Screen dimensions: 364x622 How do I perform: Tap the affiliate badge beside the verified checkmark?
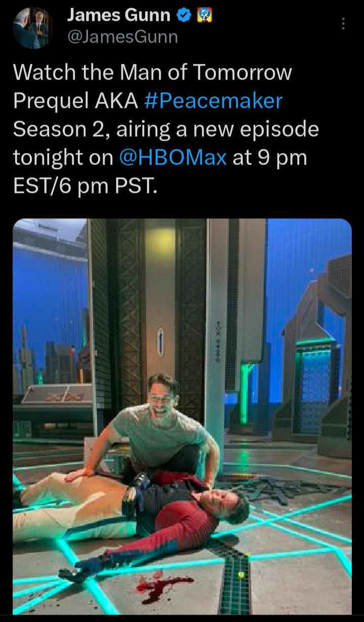(202, 16)
